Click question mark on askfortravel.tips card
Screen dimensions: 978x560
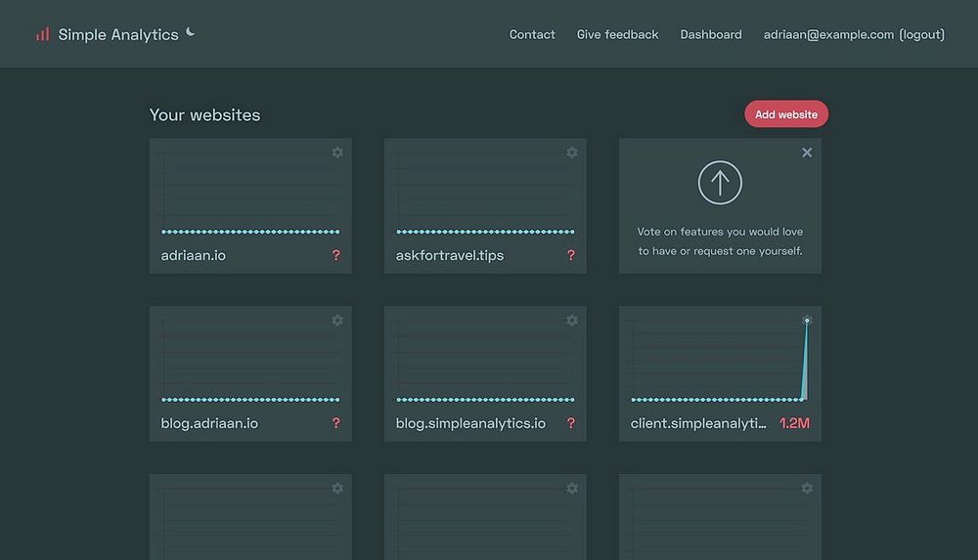coord(571,255)
